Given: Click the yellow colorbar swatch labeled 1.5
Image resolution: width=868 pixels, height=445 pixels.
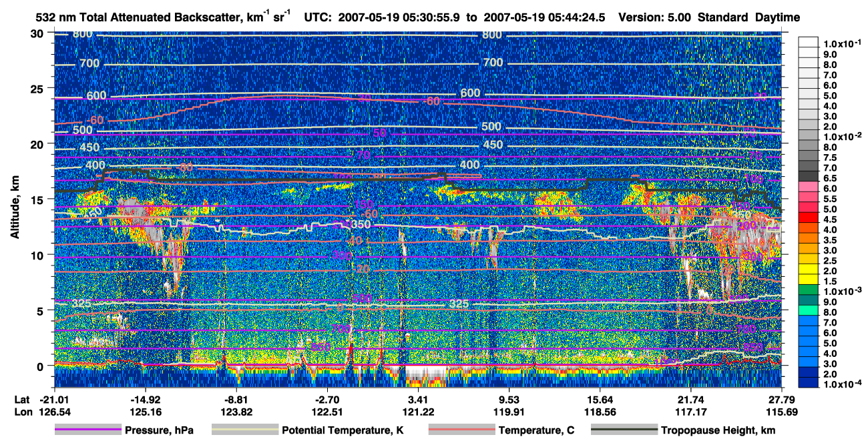Looking at the screenshot, I should coord(810,281).
